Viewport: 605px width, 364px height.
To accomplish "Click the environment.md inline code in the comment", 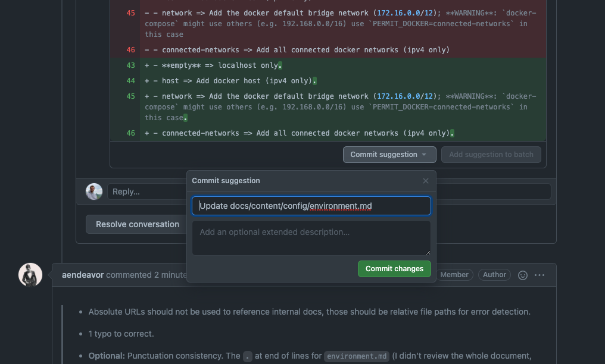I will tap(357, 356).
